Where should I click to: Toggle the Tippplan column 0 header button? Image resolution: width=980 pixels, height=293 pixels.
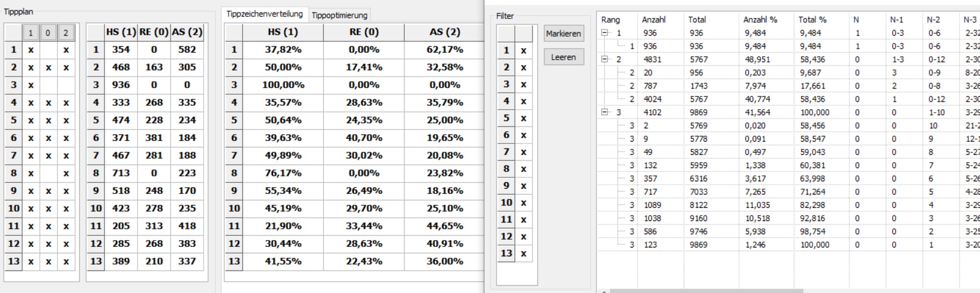coord(48,33)
